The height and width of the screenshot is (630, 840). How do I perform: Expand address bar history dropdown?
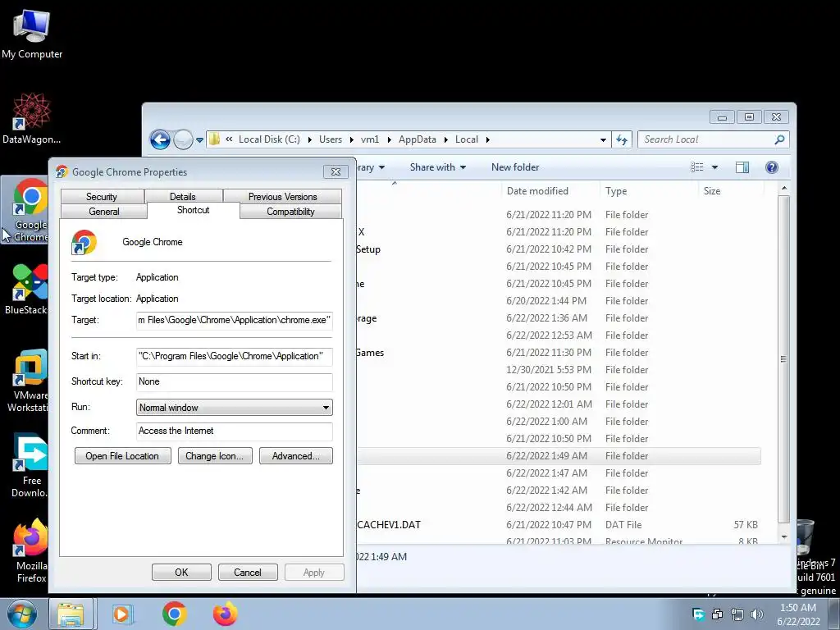pos(603,139)
